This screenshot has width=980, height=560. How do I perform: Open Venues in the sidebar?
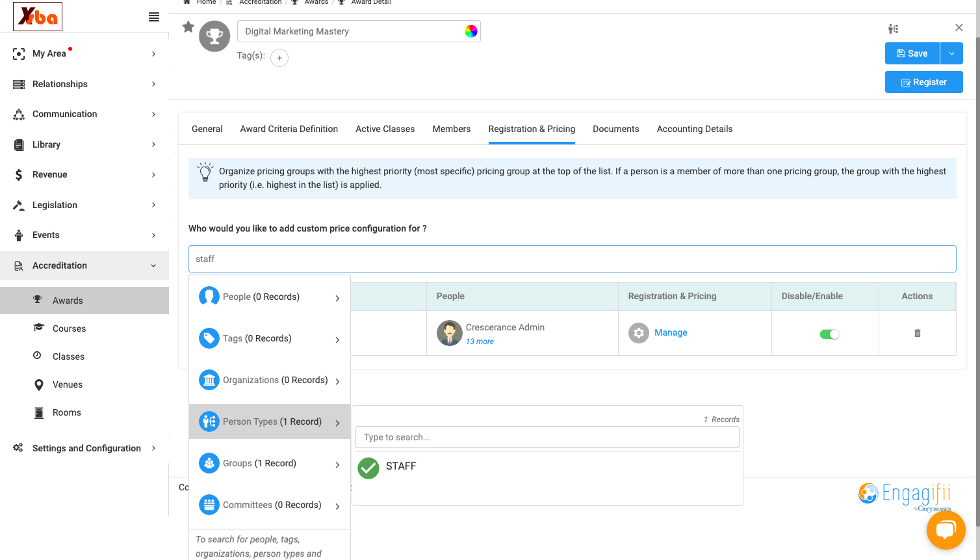(68, 384)
